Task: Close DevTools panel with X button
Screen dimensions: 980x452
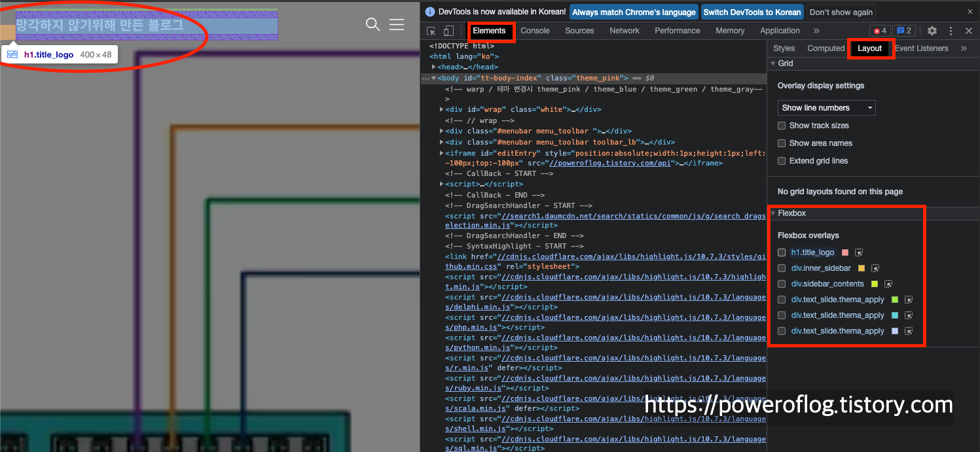Action: [x=969, y=31]
